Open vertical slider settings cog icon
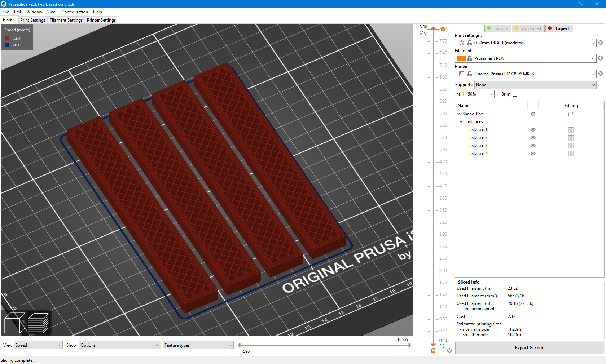The height and width of the screenshot is (364, 606). (449, 351)
